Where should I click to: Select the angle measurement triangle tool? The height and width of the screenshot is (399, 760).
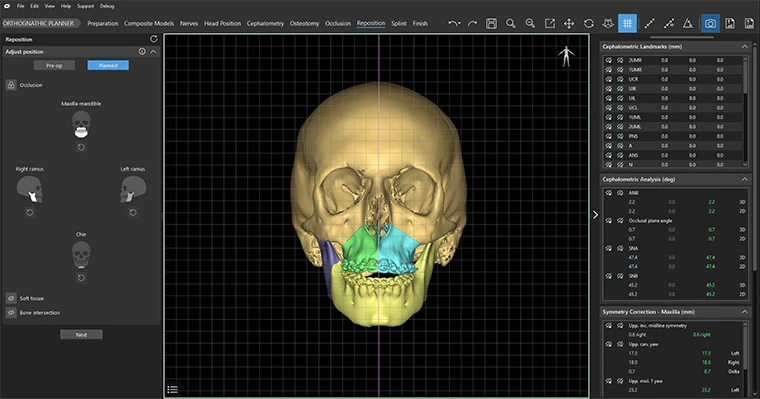[x=688, y=23]
